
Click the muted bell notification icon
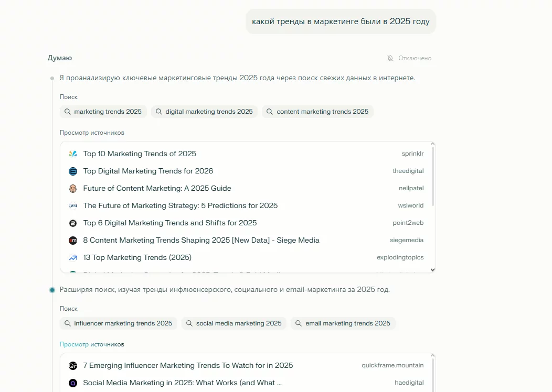coord(390,58)
